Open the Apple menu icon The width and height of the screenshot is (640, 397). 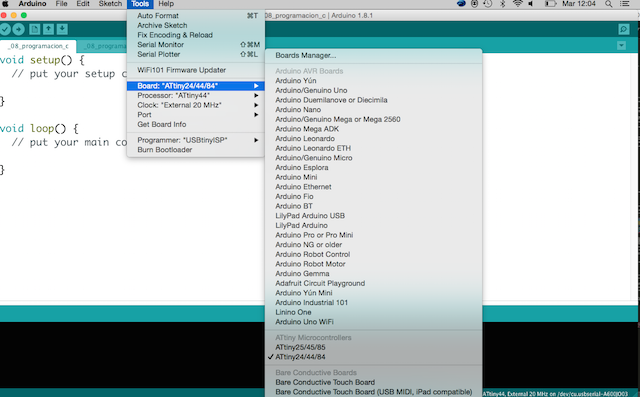[x=6, y=4]
